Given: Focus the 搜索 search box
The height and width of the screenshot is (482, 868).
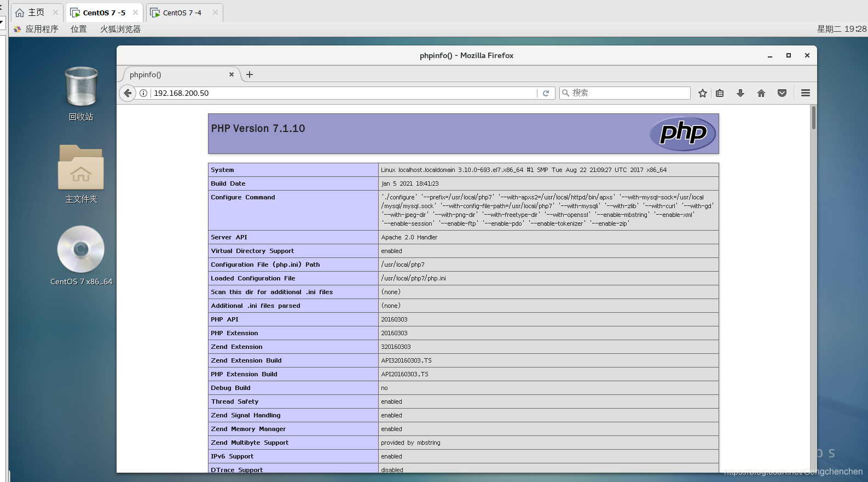Looking at the screenshot, I should tap(625, 93).
